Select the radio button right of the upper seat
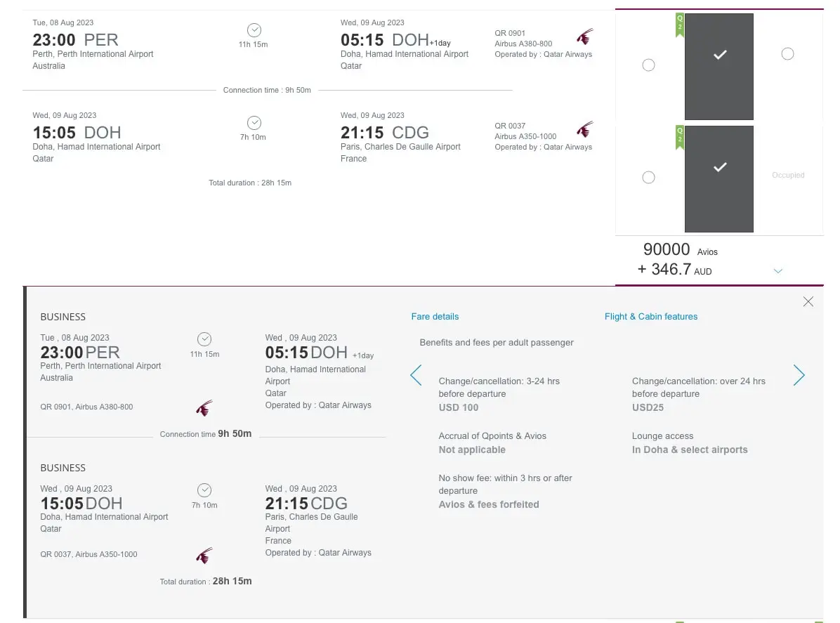840x623 pixels. coord(787,53)
